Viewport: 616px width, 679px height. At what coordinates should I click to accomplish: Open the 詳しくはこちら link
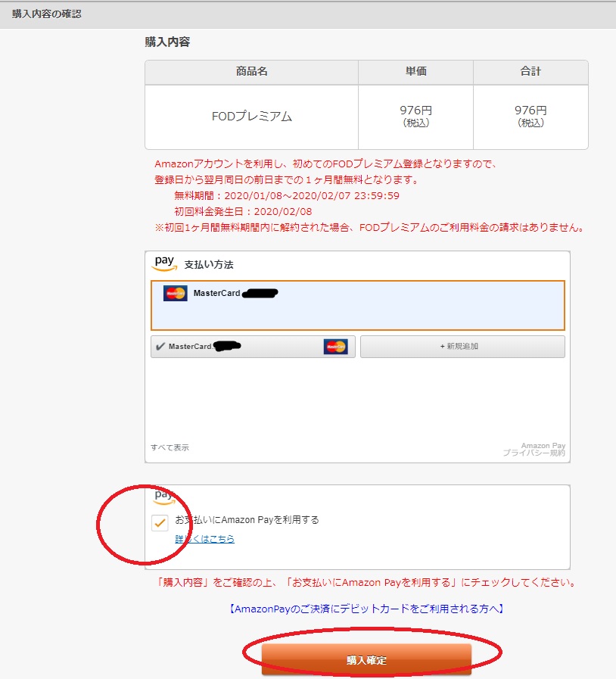click(205, 539)
